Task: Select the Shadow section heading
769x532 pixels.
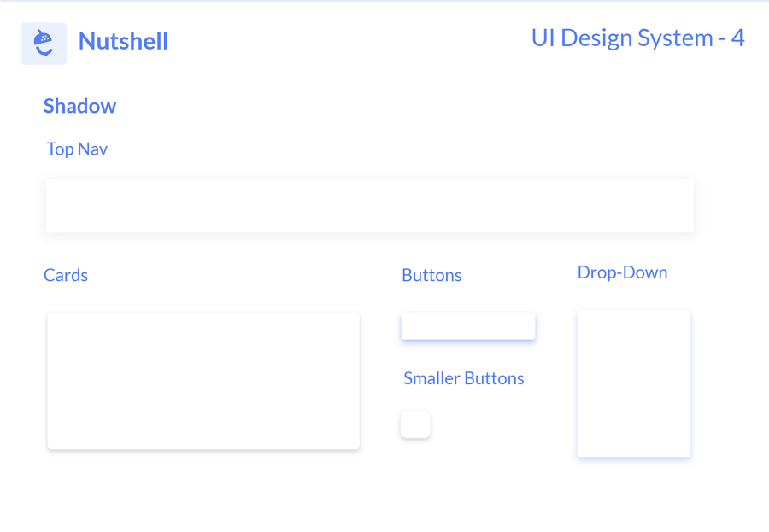Action: [x=79, y=106]
